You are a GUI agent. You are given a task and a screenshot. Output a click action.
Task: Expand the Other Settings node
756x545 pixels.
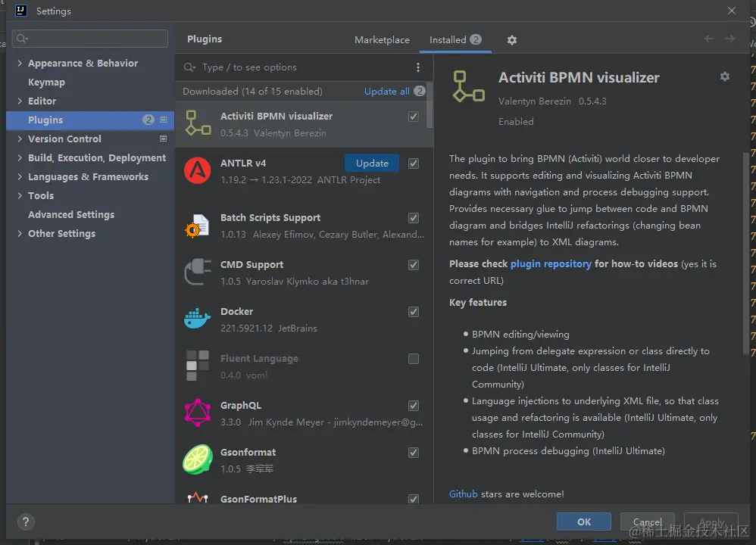point(20,233)
